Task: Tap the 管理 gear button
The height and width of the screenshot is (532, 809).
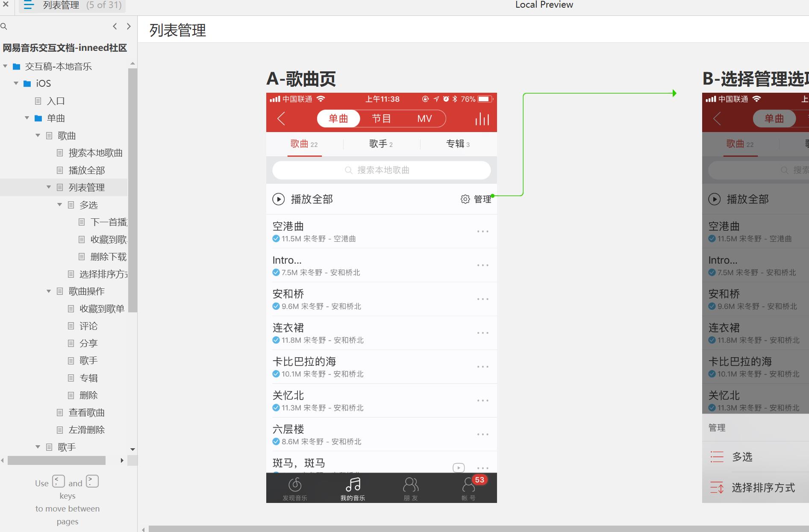Action: pyautogui.click(x=476, y=199)
